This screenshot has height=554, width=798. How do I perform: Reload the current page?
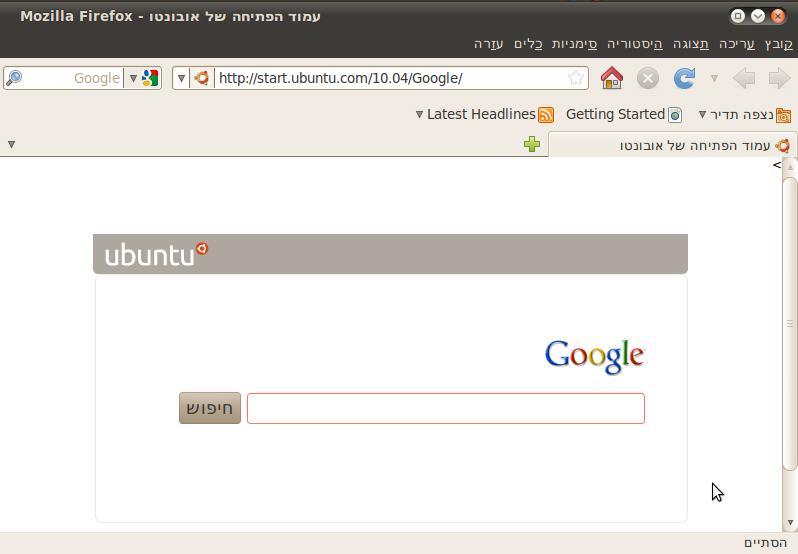[x=685, y=78]
